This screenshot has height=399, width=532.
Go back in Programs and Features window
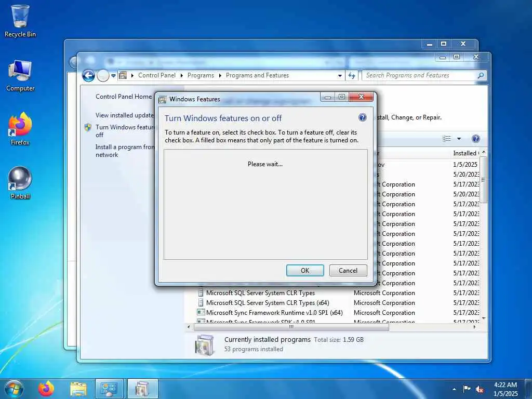point(88,76)
